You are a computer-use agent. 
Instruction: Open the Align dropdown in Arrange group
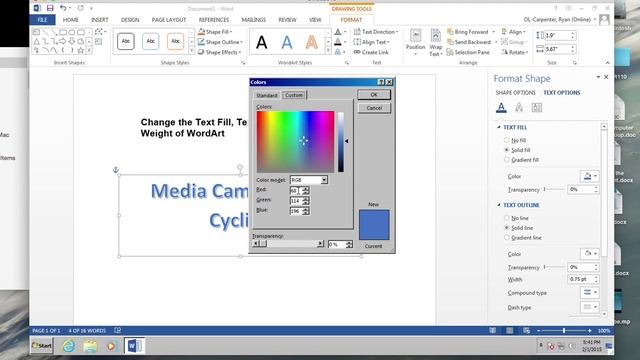pyautogui.click(x=513, y=32)
